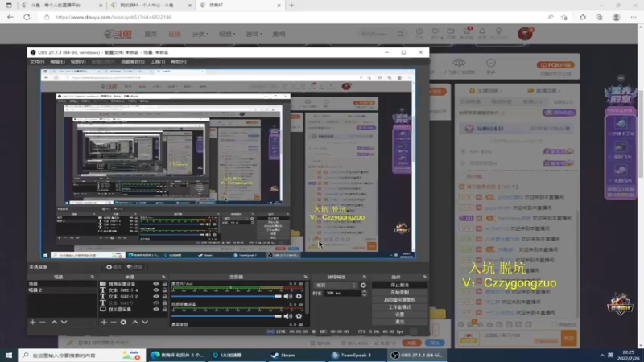Open OBS 场景集合(S) menu

pos(133,62)
